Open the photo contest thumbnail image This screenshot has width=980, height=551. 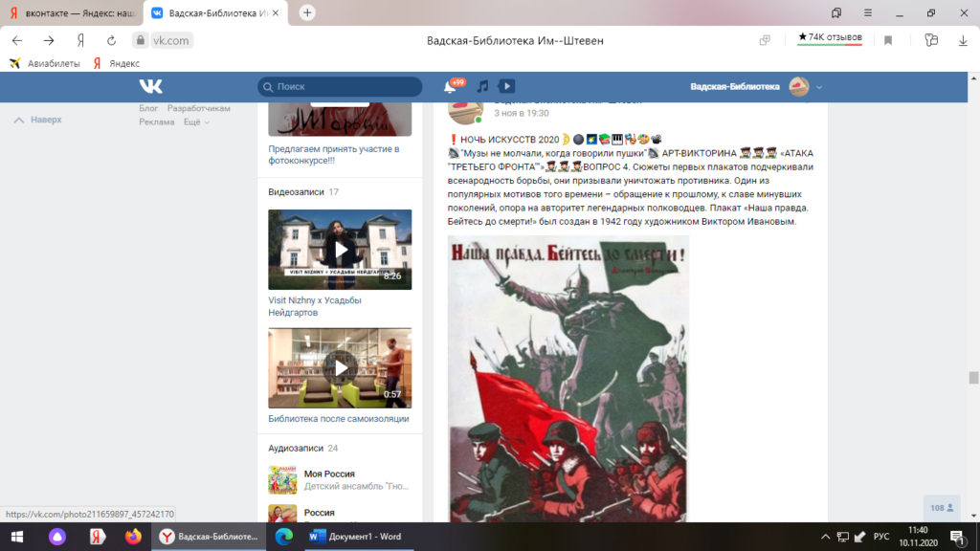point(340,120)
